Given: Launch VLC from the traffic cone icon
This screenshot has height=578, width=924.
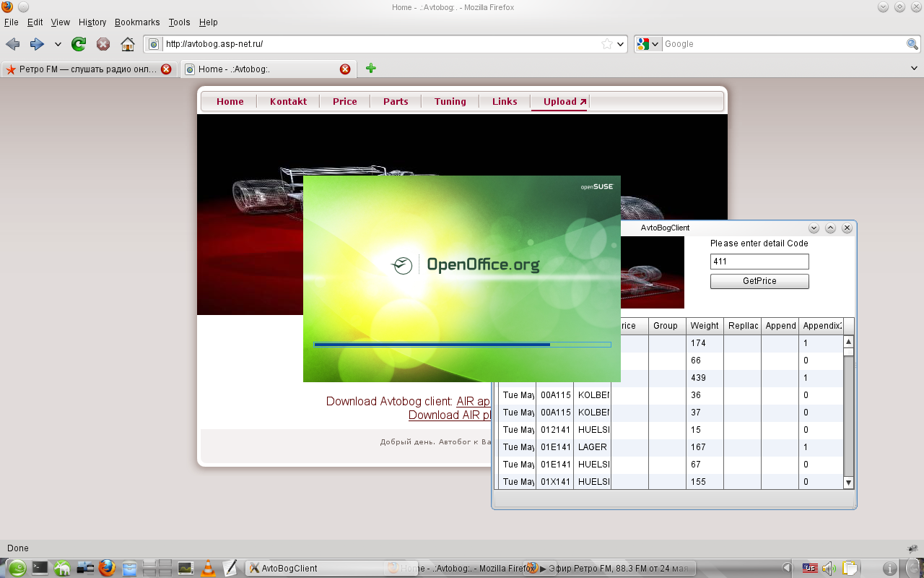Looking at the screenshot, I should click(208, 568).
